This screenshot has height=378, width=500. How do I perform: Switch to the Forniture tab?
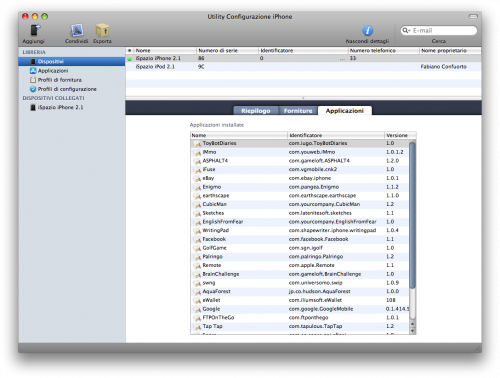[x=298, y=111]
